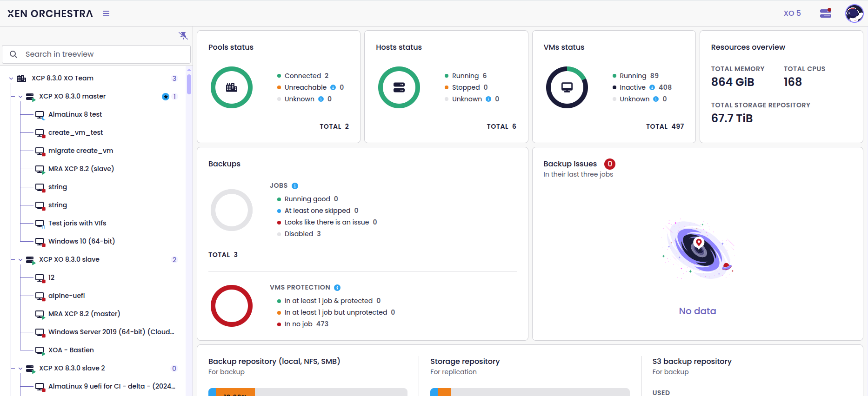Unpin the treeview sidebar panel

(183, 35)
